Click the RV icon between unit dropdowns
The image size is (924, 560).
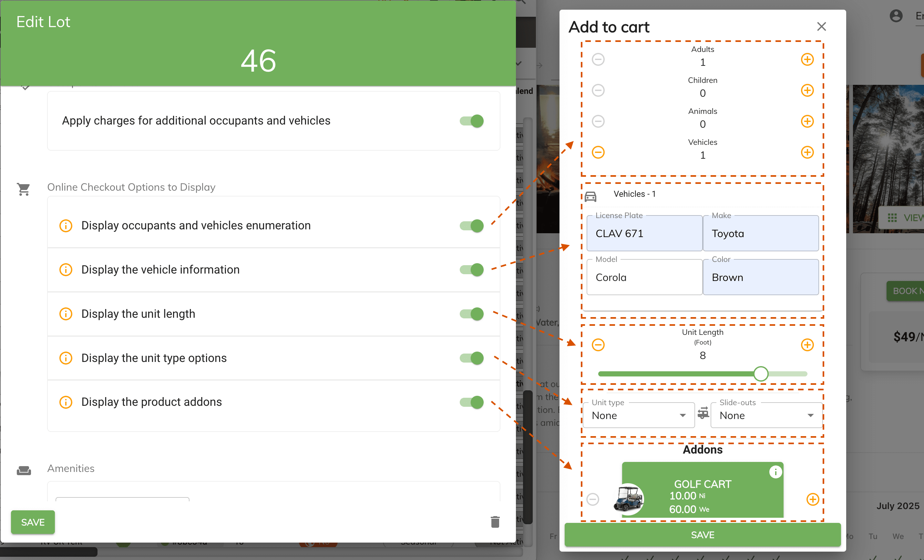(x=703, y=413)
